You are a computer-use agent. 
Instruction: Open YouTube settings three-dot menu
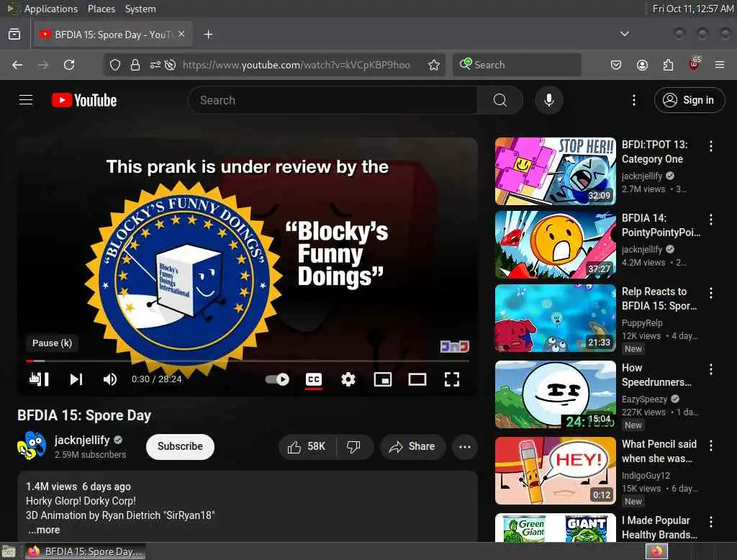coord(633,99)
